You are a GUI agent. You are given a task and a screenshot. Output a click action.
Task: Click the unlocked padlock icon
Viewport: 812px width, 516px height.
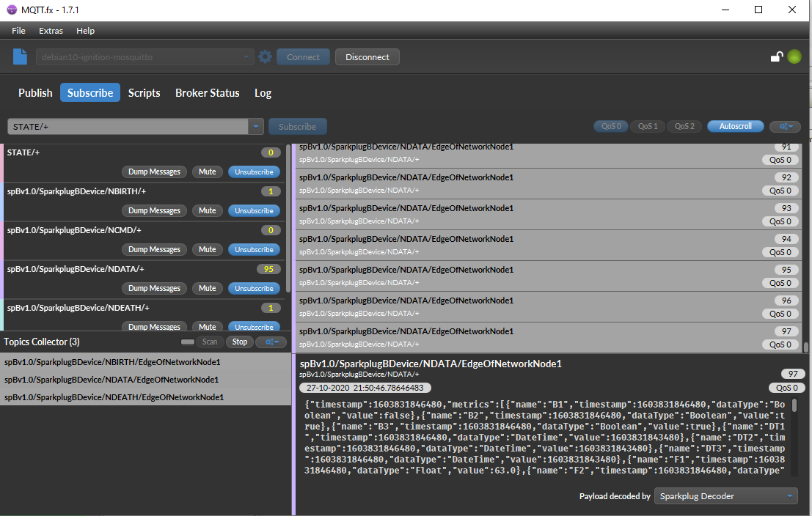click(776, 56)
